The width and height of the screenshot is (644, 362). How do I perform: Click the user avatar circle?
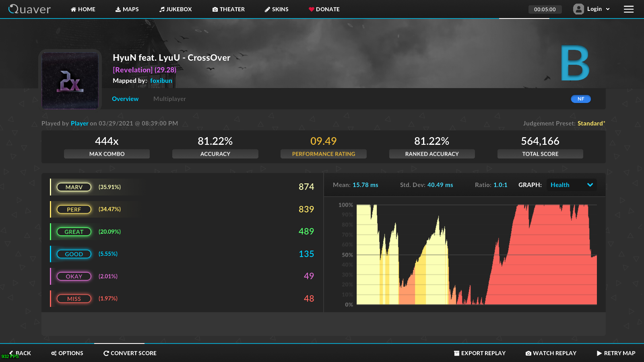click(578, 9)
